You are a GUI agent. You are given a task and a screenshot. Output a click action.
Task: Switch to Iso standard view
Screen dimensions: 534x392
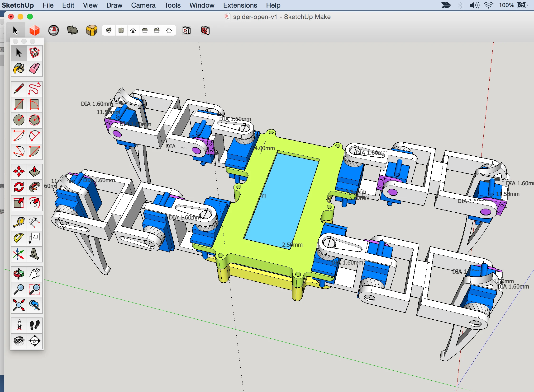[109, 30]
